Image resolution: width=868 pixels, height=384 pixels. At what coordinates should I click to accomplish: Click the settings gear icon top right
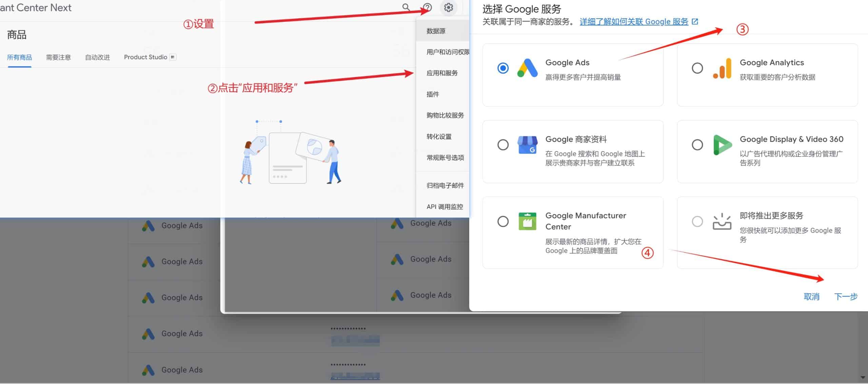448,8
